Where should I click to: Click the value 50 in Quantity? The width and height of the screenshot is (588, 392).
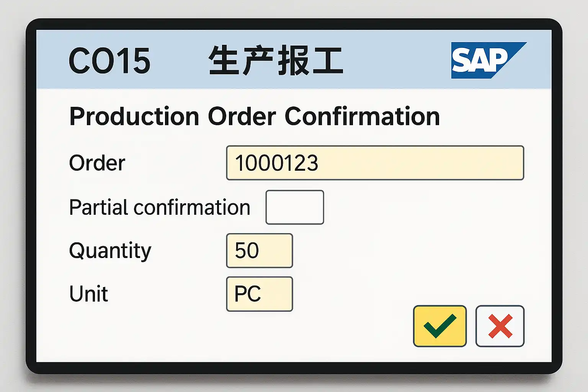pos(247,251)
